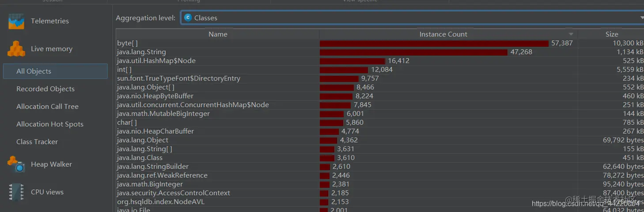Open Allocation Call Tree view

(x=47, y=107)
